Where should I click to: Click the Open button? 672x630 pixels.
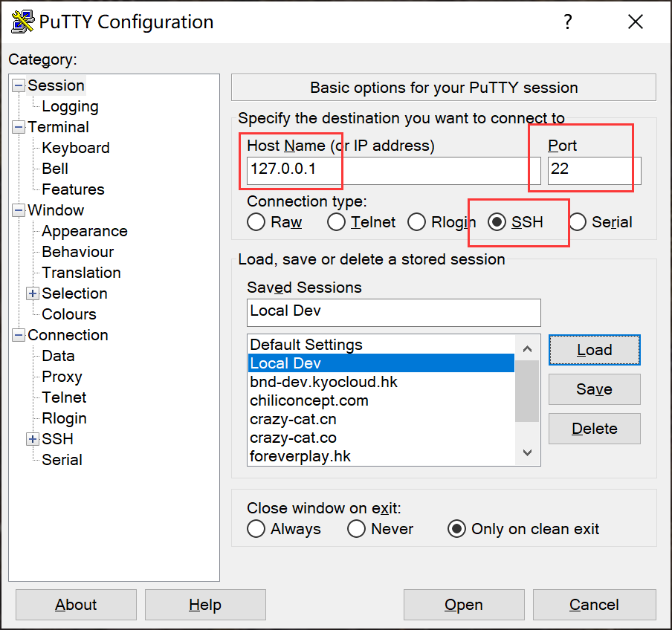pyautogui.click(x=464, y=605)
